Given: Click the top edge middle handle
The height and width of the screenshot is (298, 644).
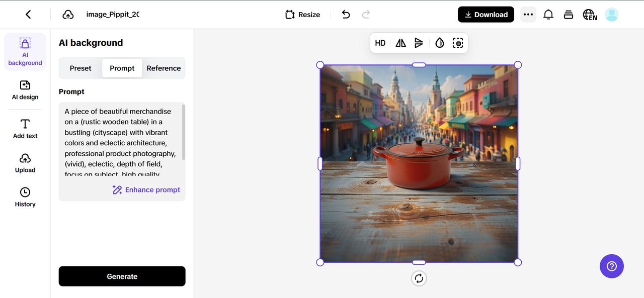Looking at the screenshot, I should [x=419, y=65].
